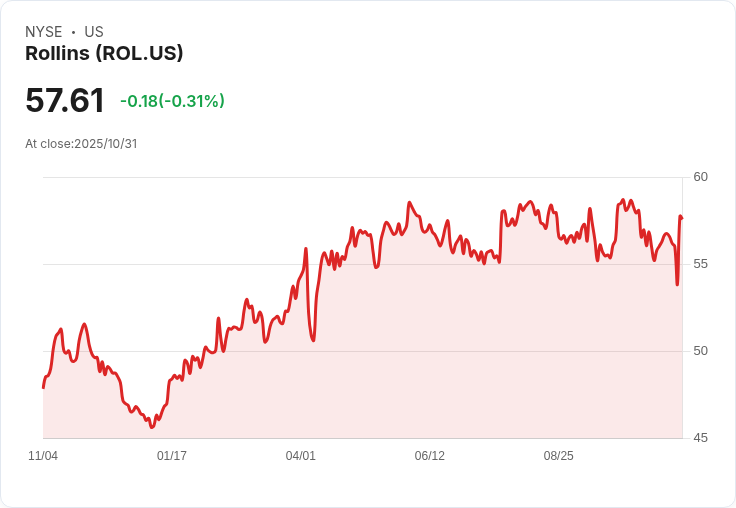Click the NYSE exchange label

point(44,32)
